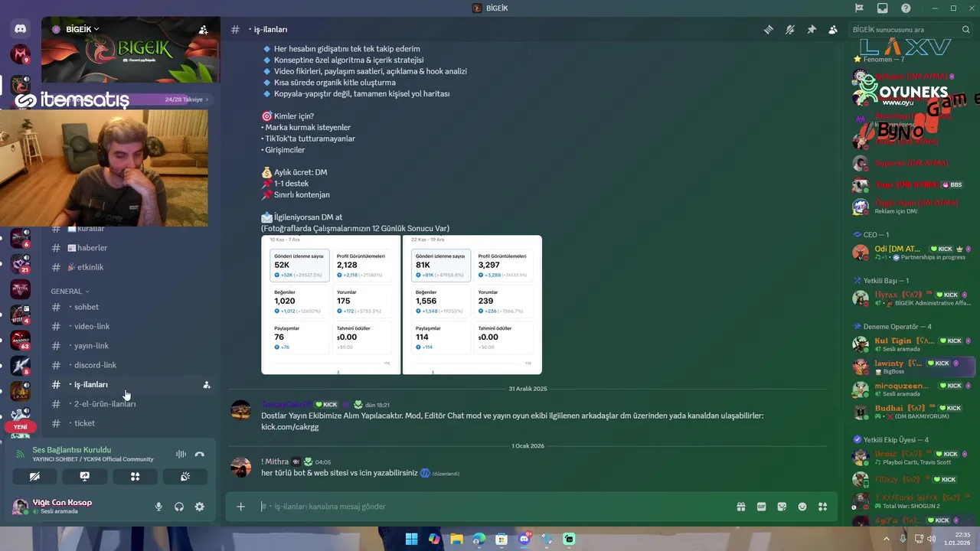
Task: Open Odi [DM AT... member entry
Action: point(913,253)
